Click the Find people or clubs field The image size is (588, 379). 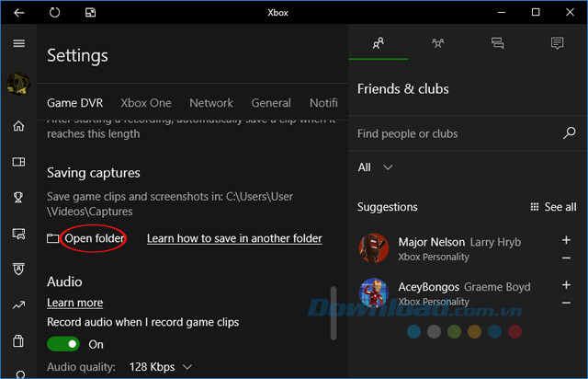click(455, 133)
